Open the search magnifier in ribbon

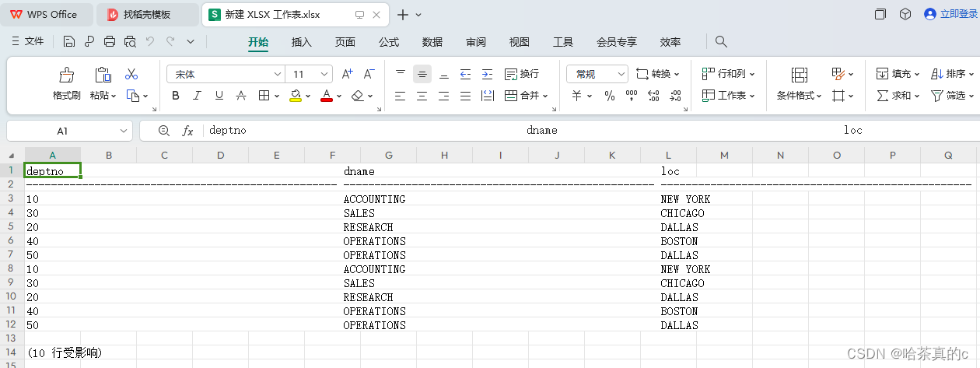[x=721, y=41]
